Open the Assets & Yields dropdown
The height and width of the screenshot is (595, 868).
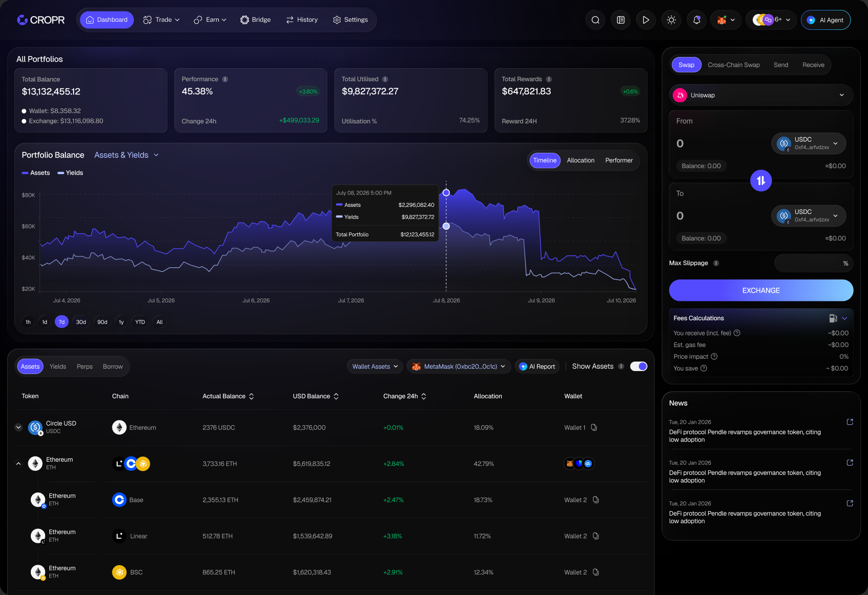coord(126,155)
